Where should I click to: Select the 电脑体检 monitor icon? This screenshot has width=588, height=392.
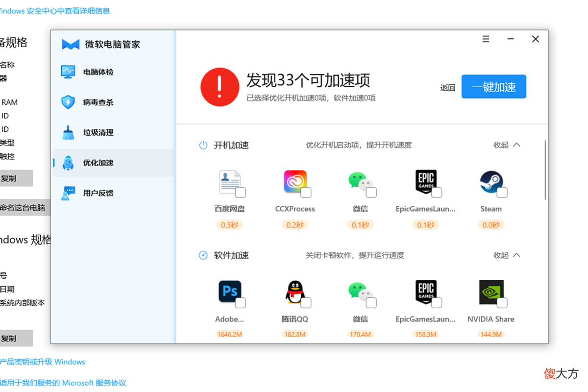(68, 72)
